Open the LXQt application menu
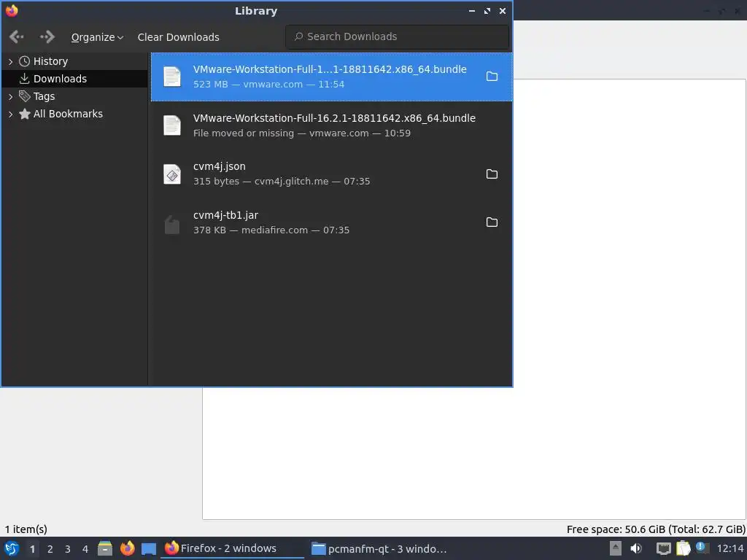 coord(12,548)
